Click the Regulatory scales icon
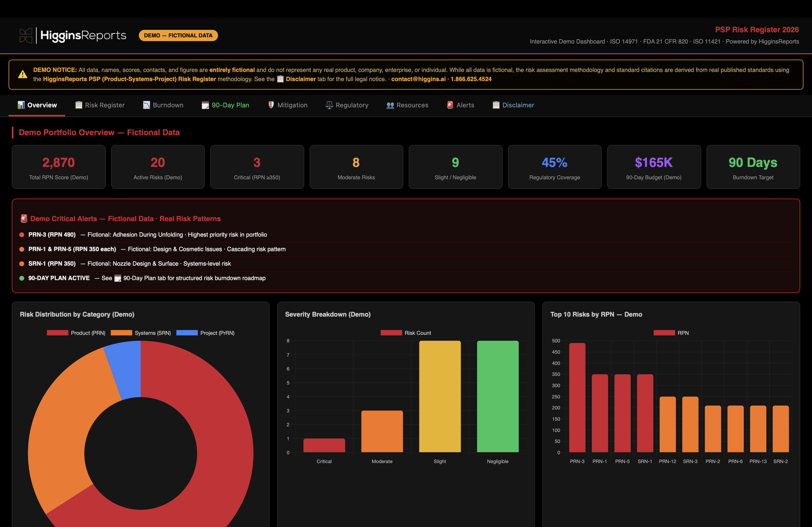 (x=329, y=105)
